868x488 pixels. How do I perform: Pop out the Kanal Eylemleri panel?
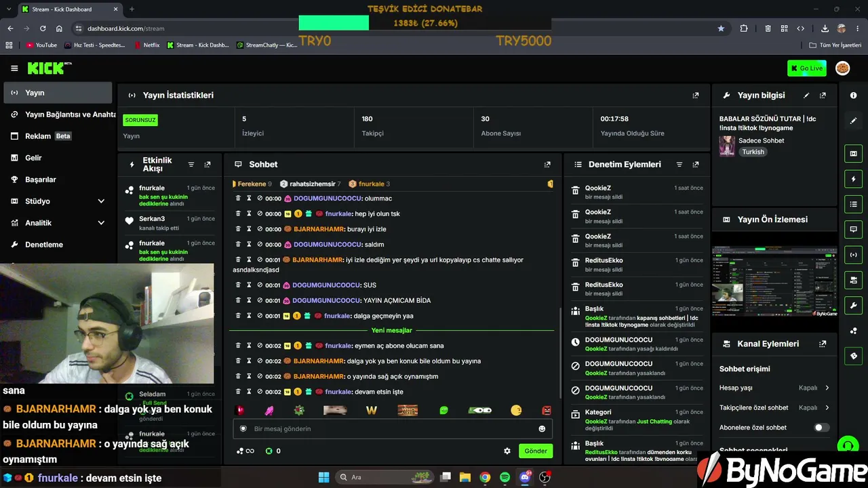coord(823,344)
